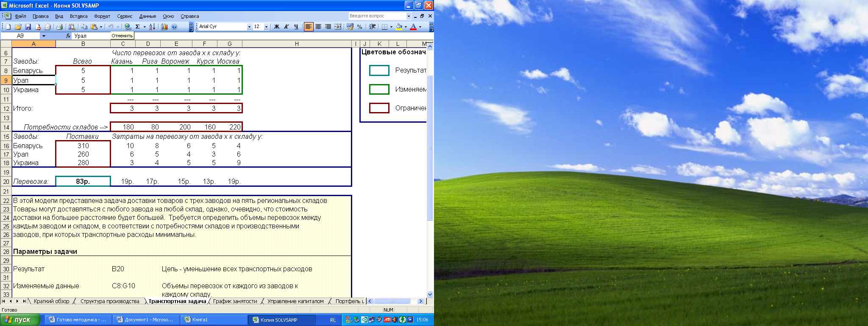868x326 pixels.
Task: Apply currency format icon
Action: pyautogui.click(x=350, y=27)
